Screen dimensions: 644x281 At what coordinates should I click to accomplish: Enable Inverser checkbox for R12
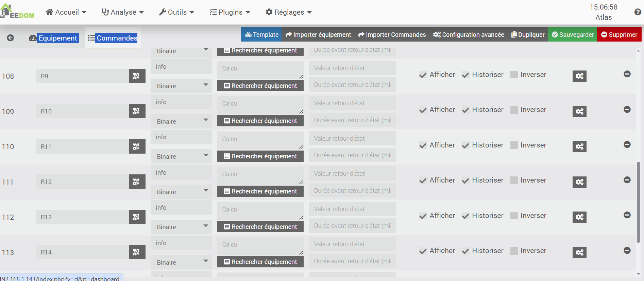514,180
